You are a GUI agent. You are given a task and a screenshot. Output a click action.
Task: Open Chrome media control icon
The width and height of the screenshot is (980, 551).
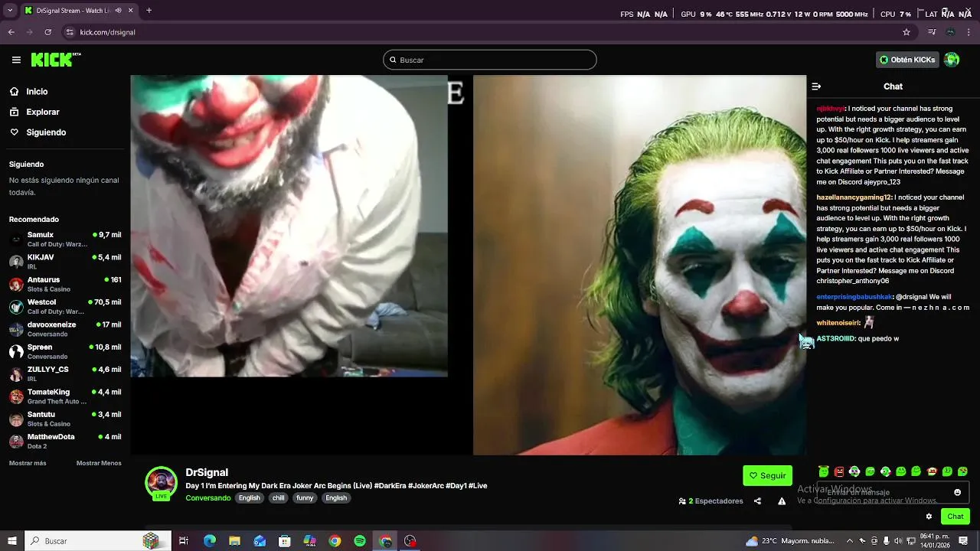point(932,32)
